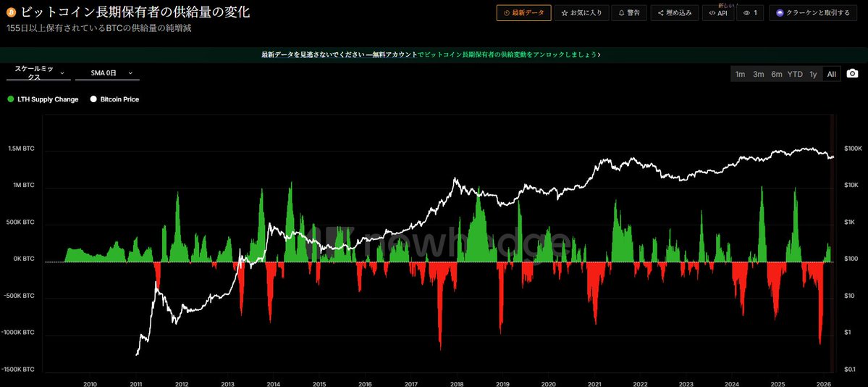Click the $1K price axis label
This screenshot has width=868, height=387.
(850, 222)
